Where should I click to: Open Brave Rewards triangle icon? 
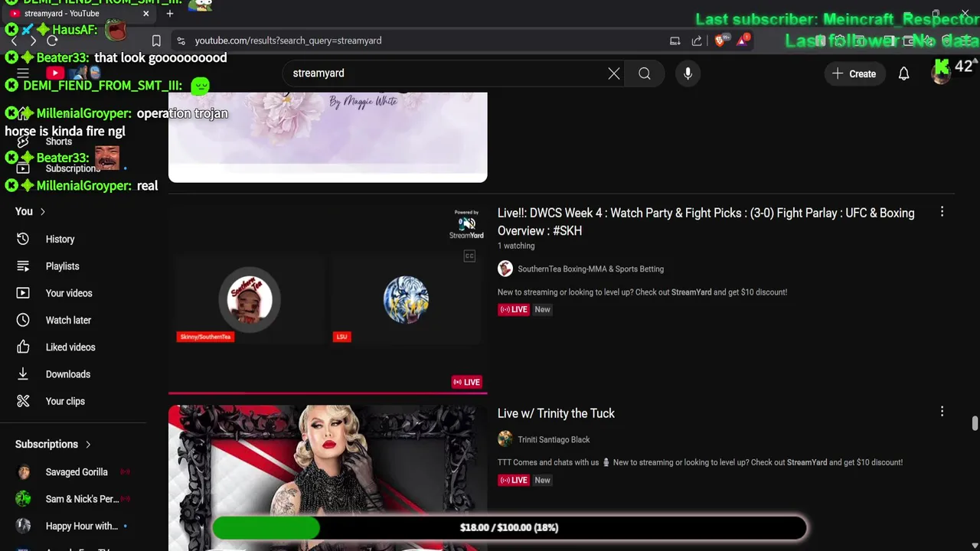pyautogui.click(x=742, y=41)
